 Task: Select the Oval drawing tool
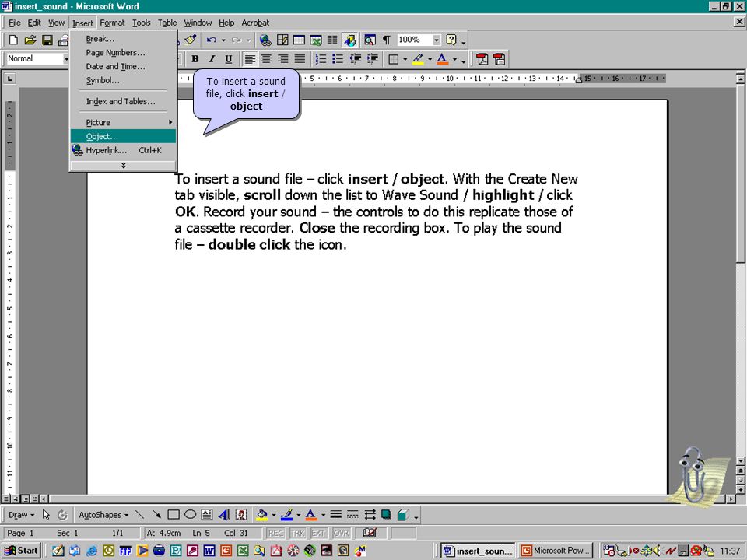click(x=190, y=515)
